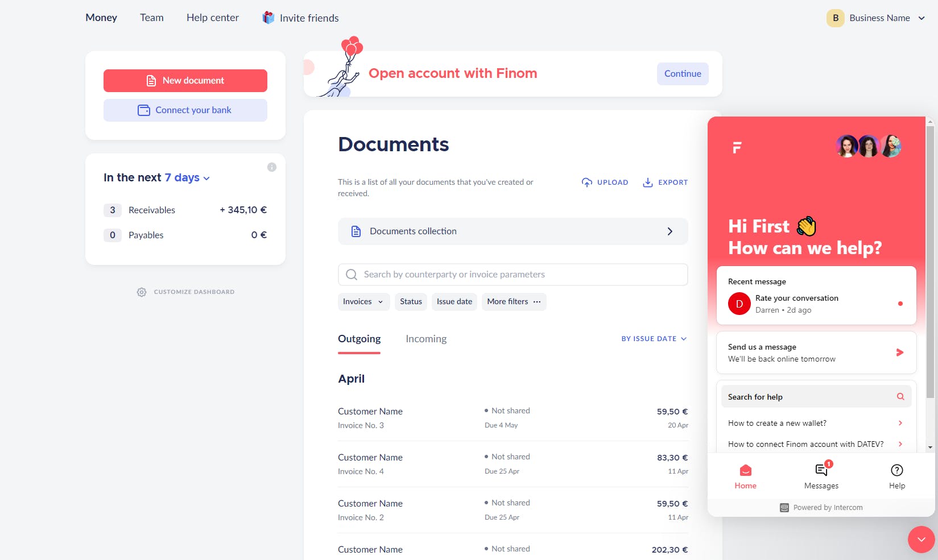Click the Documents collection file icon
Image resolution: width=938 pixels, height=560 pixels.
(356, 231)
